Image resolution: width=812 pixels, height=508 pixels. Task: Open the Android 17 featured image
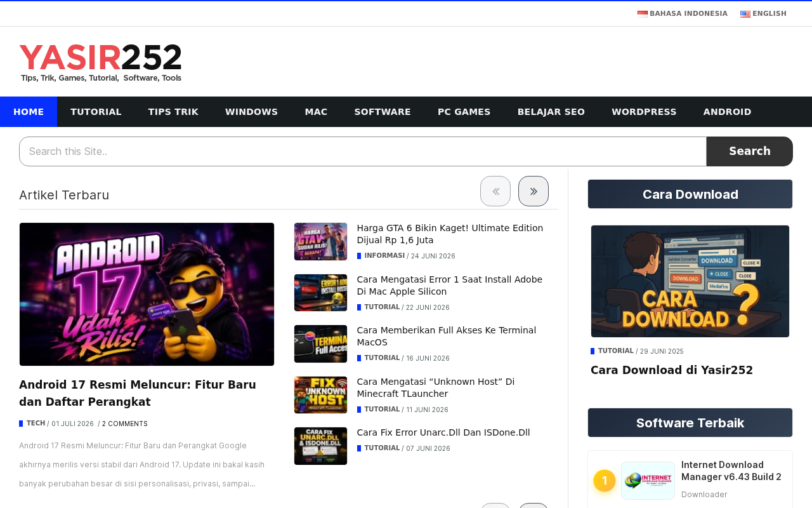click(x=147, y=294)
